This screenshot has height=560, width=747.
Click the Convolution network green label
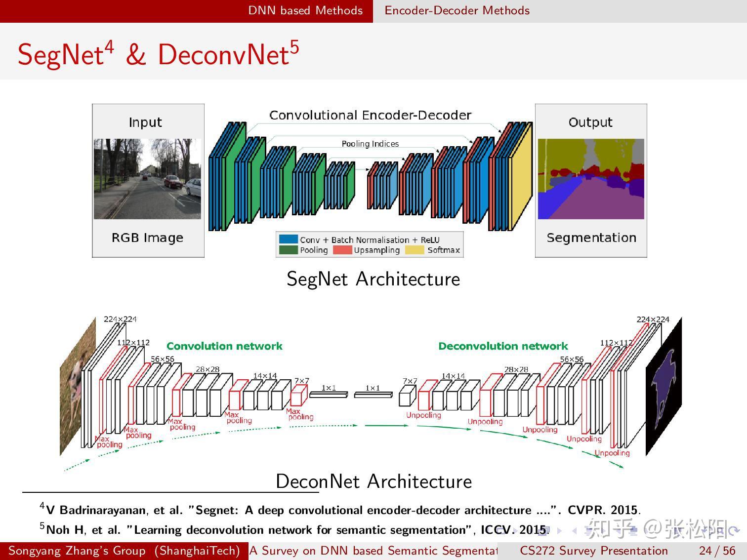click(x=224, y=346)
